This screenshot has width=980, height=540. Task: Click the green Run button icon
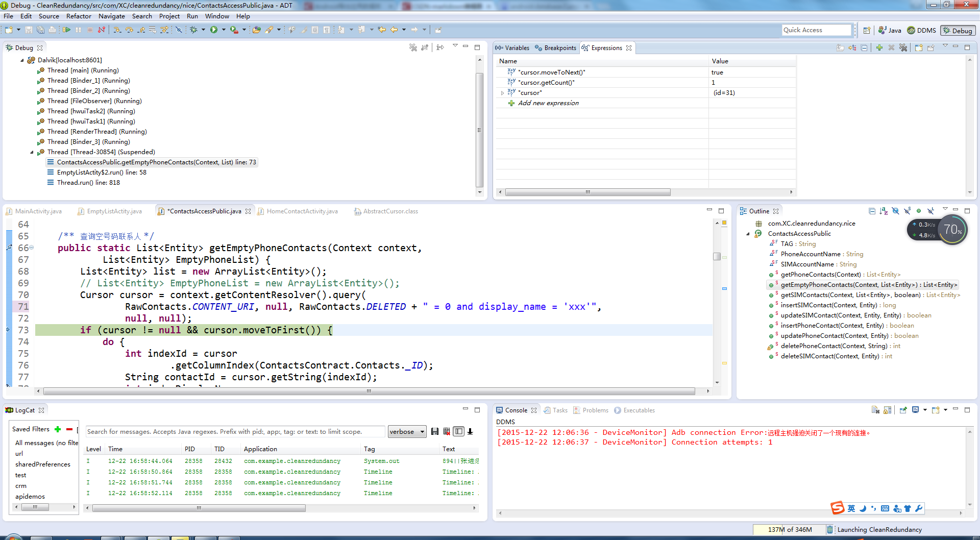[214, 30]
